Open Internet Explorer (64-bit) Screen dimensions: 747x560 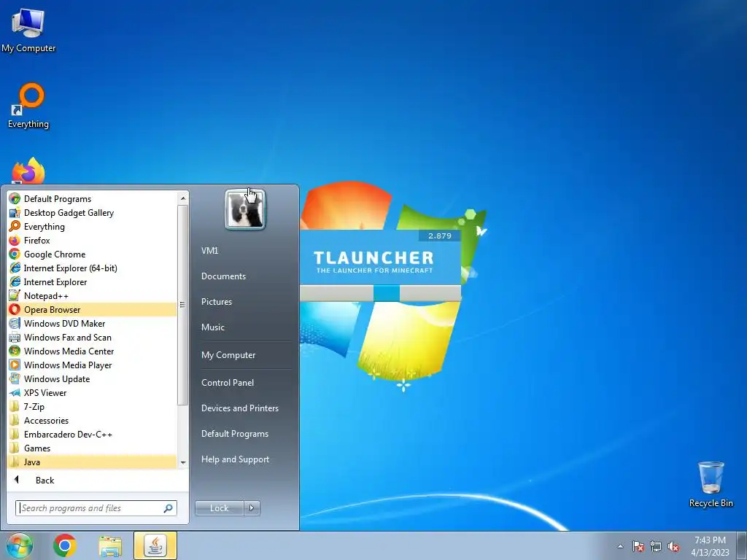tap(92, 268)
